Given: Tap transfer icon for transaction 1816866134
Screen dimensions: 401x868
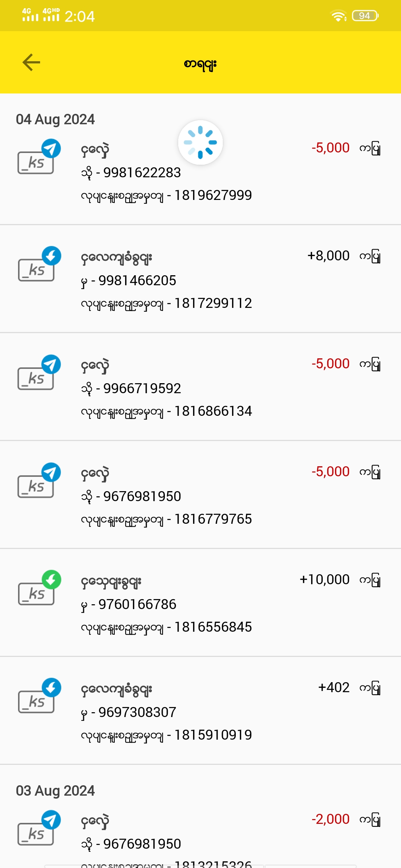Looking at the screenshot, I should (x=39, y=373).
